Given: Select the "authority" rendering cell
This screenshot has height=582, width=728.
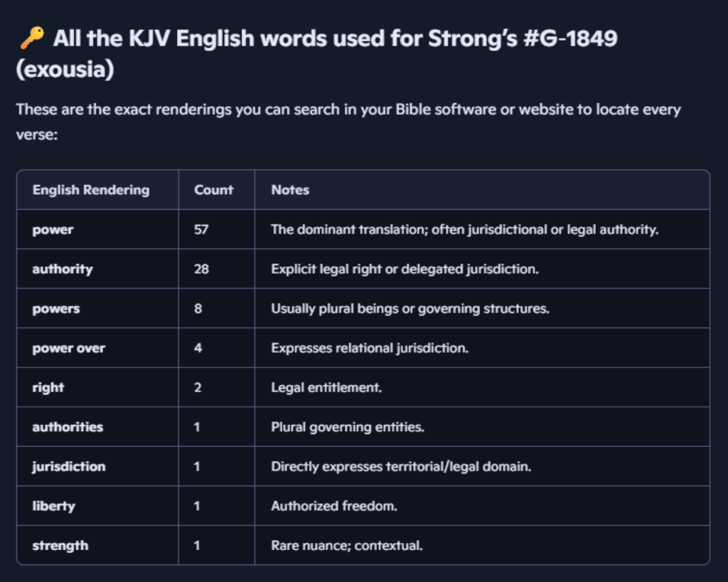Looking at the screenshot, I should pyautogui.click(x=63, y=269).
